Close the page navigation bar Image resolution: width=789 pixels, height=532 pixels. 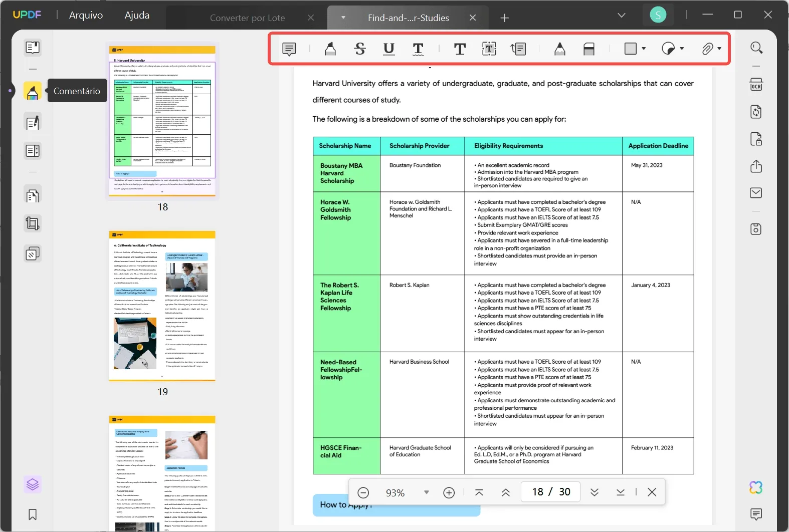pos(652,492)
